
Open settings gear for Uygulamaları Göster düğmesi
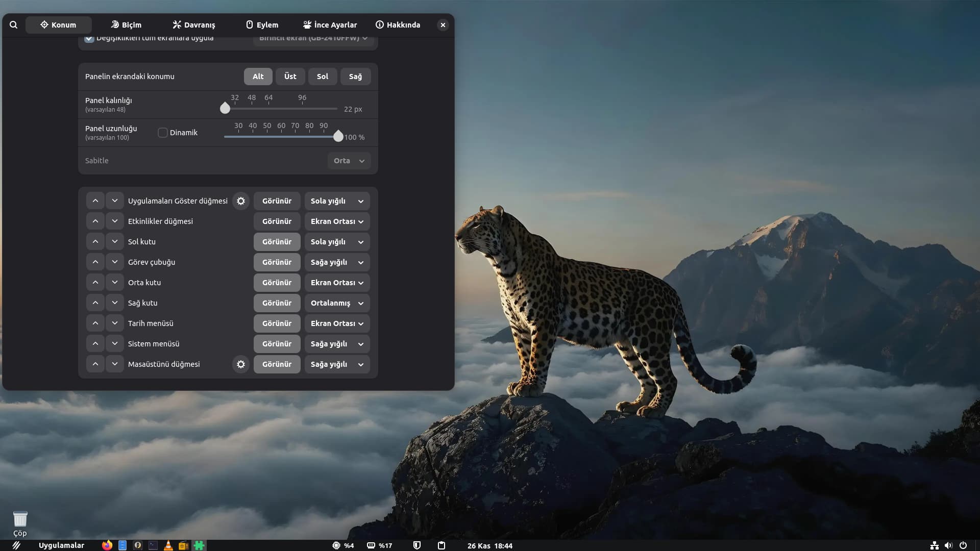(x=241, y=201)
